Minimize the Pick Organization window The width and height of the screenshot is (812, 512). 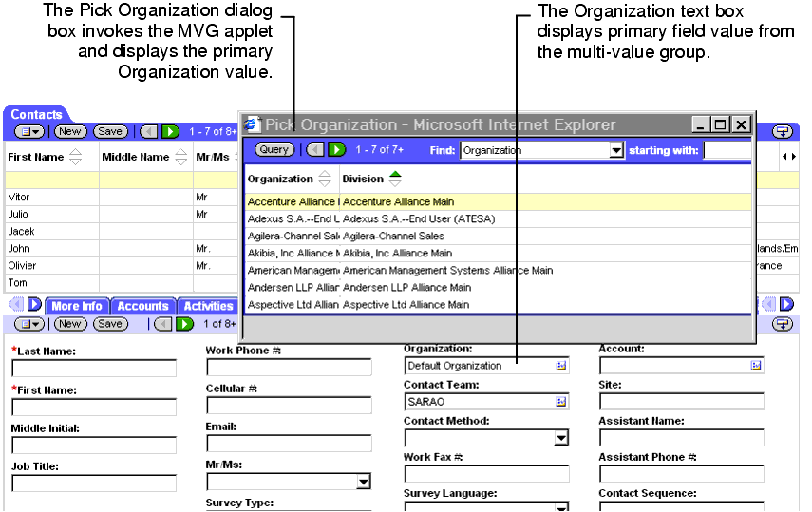[x=701, y=124]
